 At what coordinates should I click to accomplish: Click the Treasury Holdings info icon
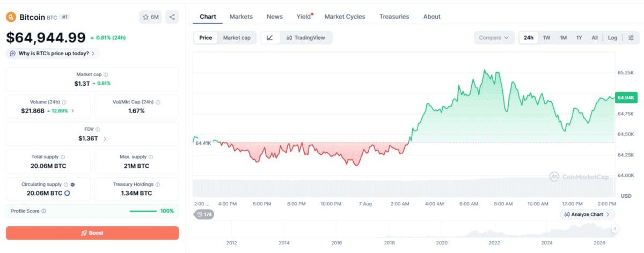coord(158,184)
